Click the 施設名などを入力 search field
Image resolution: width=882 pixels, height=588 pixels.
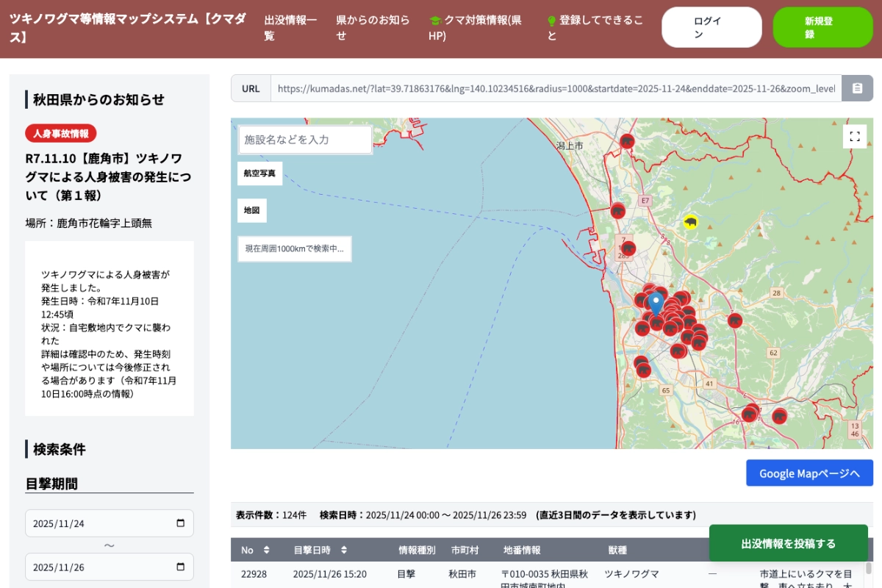tap(305, 140)
